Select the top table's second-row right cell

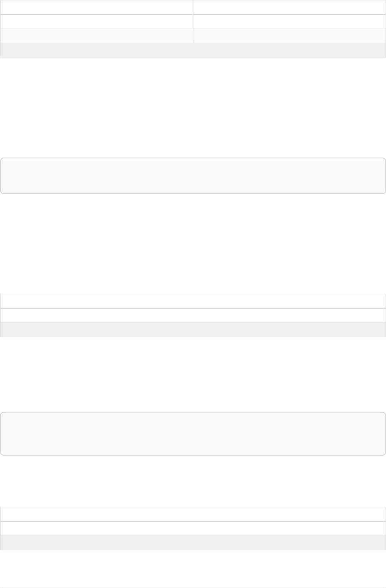(x=289, y=22)
